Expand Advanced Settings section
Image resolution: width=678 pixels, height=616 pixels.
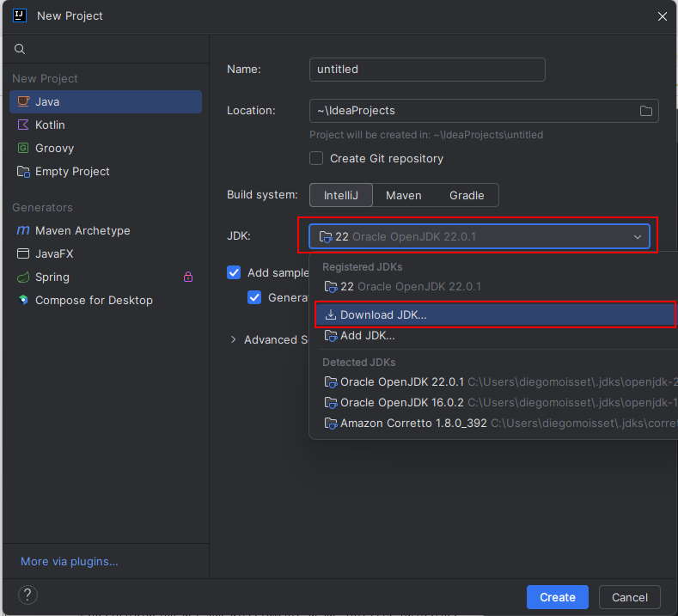tap(234, 339)
